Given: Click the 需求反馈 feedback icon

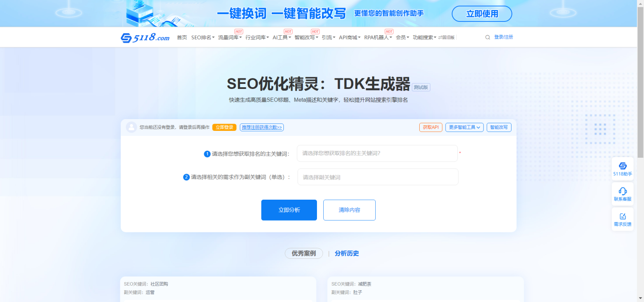Looking at the screenshot, I should click(x=622, y=219).
